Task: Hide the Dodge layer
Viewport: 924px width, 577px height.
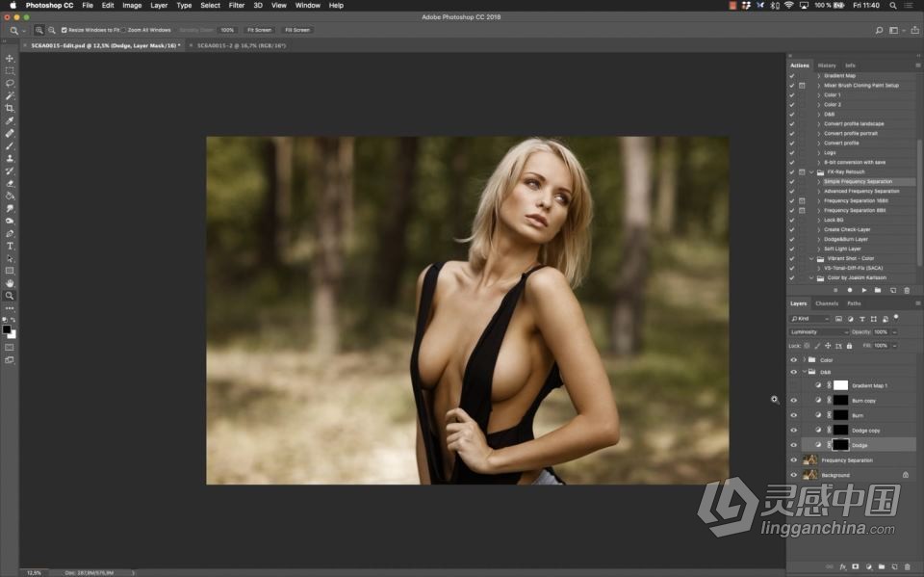Action: coord(794,445)
